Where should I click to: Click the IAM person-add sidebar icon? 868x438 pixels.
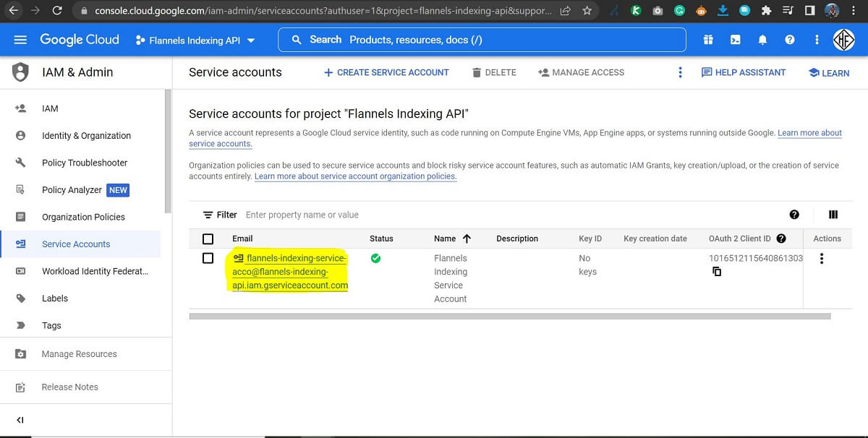coord(20,108)
